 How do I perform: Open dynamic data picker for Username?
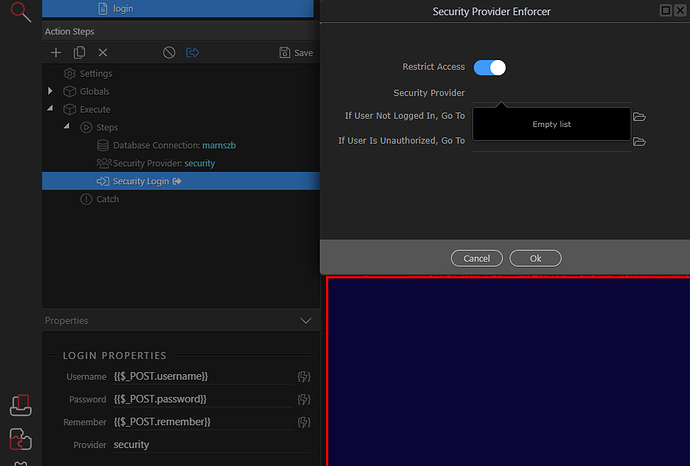point(304,377)
